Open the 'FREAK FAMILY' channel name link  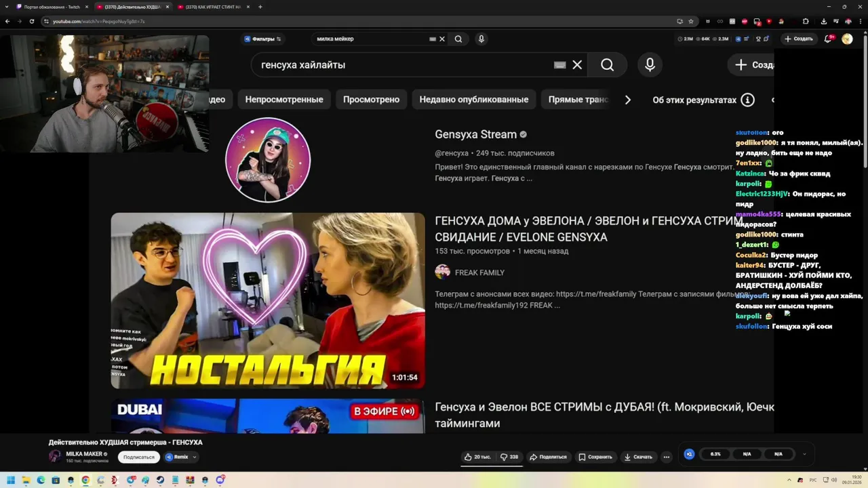[x=479, y=272]
